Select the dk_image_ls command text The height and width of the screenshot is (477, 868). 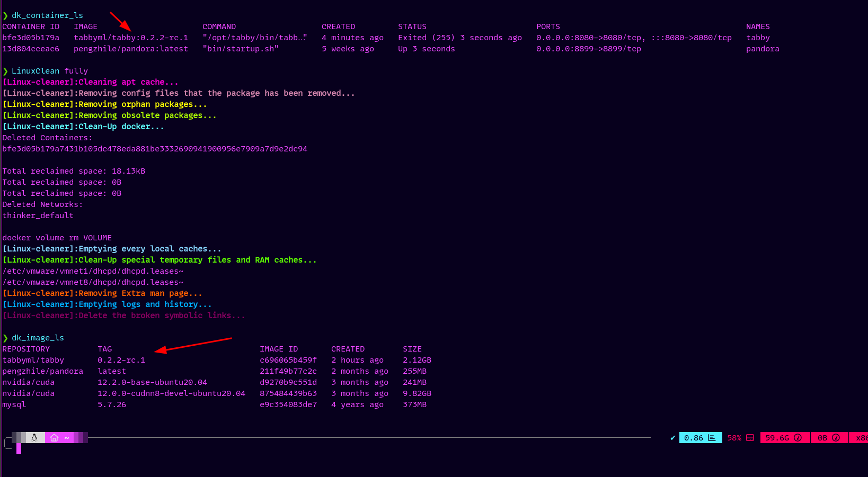point(37,337)
